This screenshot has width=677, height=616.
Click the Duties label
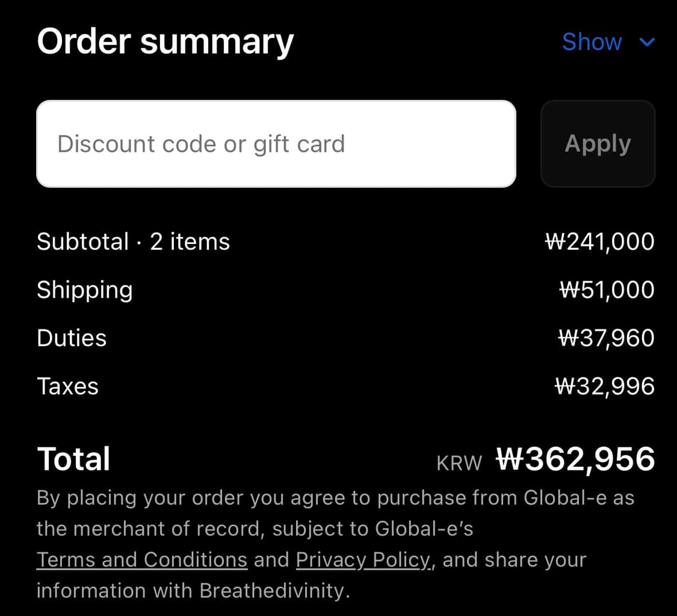tap(72, 338)
